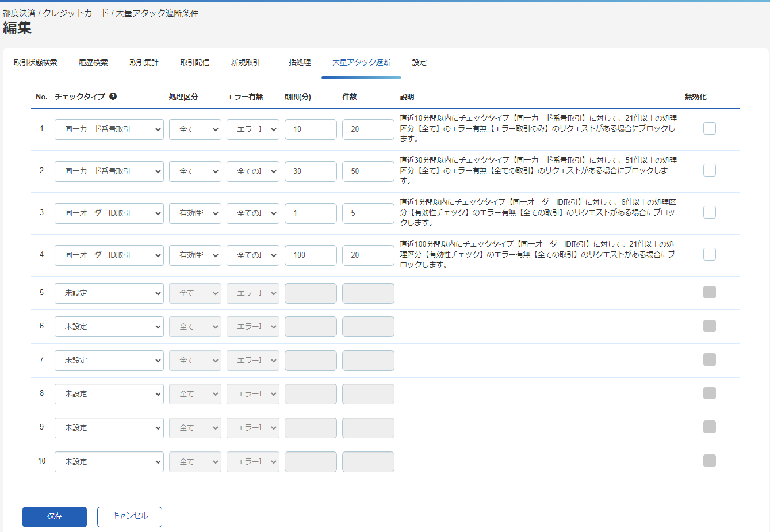Enable the 無効化 checkbox for rule 1
This screenshot has height=532, width=770.
tap(709, 128)
